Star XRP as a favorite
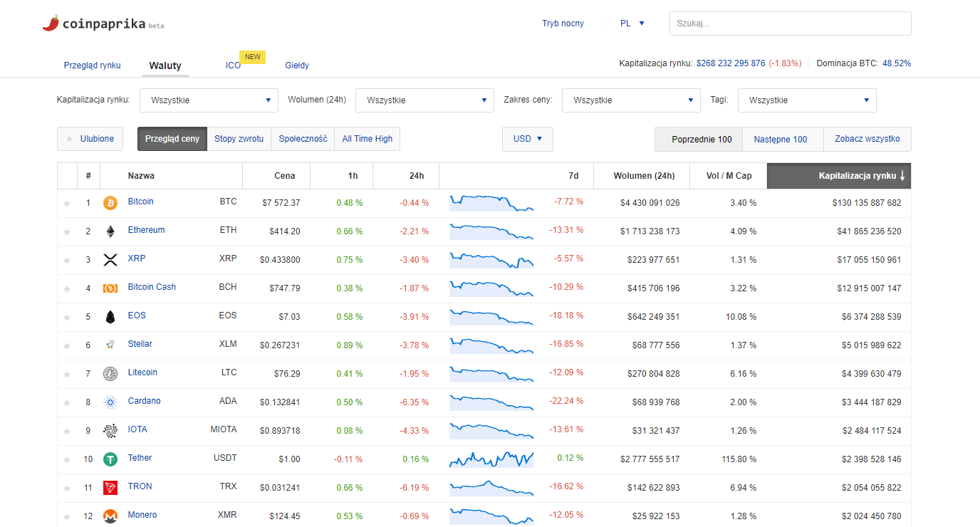980x527 pixels. (67, 260)
